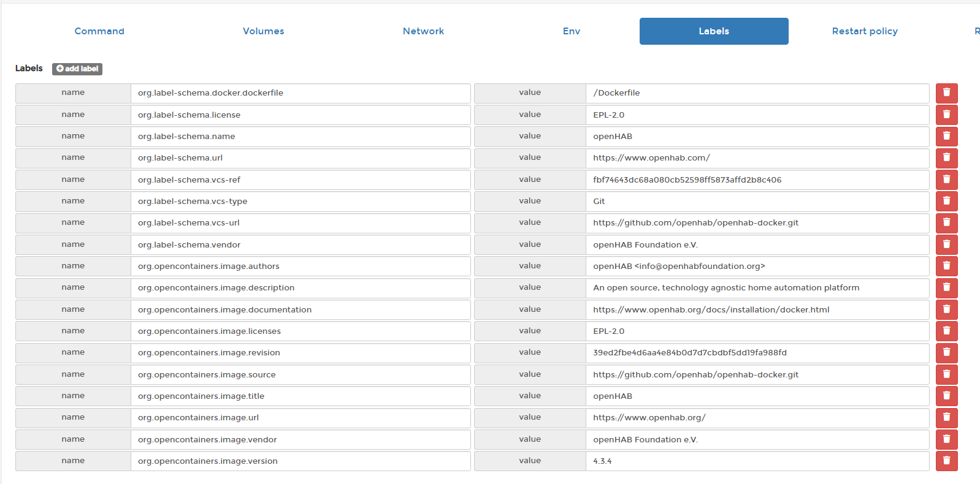Click value field https://www.openhab.org/
The width and height of the screenshot is (980, 484).
click(x=757, y=418)
